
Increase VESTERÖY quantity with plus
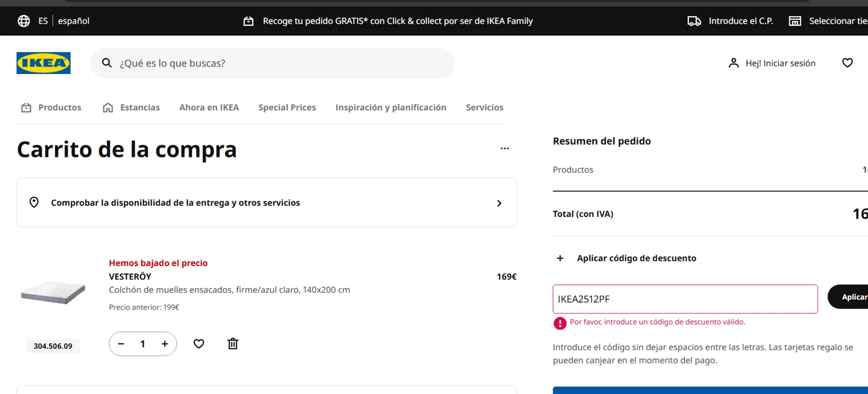pos(164,344)
